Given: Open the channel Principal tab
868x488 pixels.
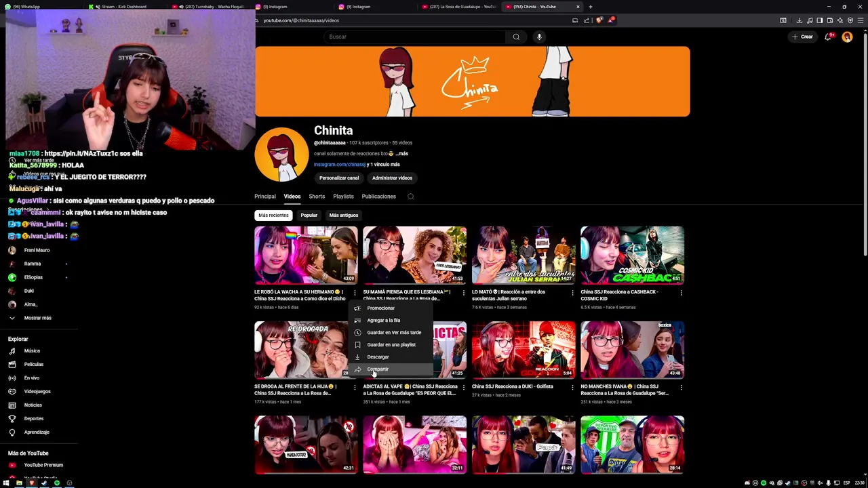Looking at the screenshot, I should click(265, 197).
